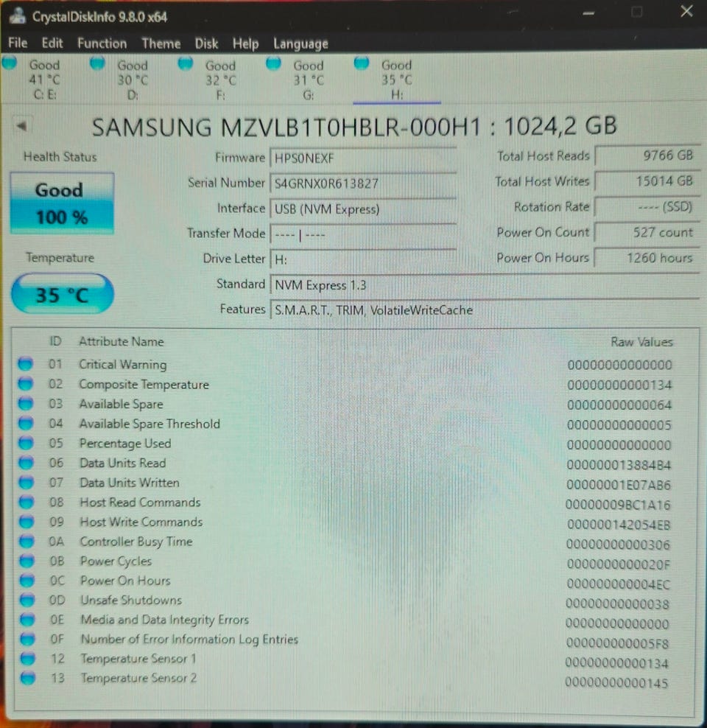Click the status icon for Host Write Commands
This screenshot has width=707, height=728.
click(27, 522)
